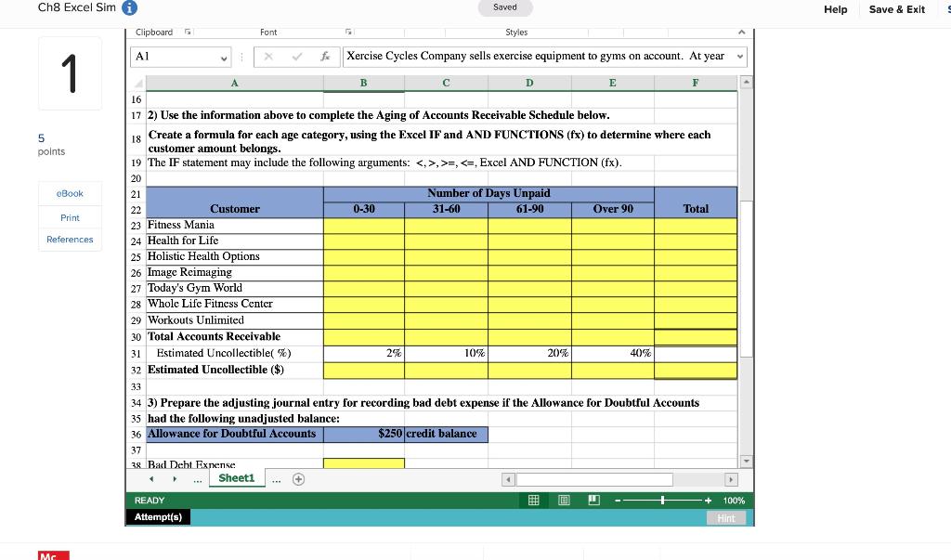The height and width of the screenshot is (560, 951).
Task: Click the Enter checkmark icon beside formula bar
Action: click(x=298, y=56)
